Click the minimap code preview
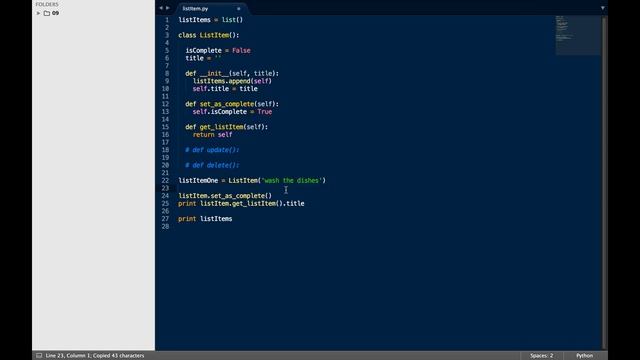Viewport: 640px width, 360px height. pos(578,35)
